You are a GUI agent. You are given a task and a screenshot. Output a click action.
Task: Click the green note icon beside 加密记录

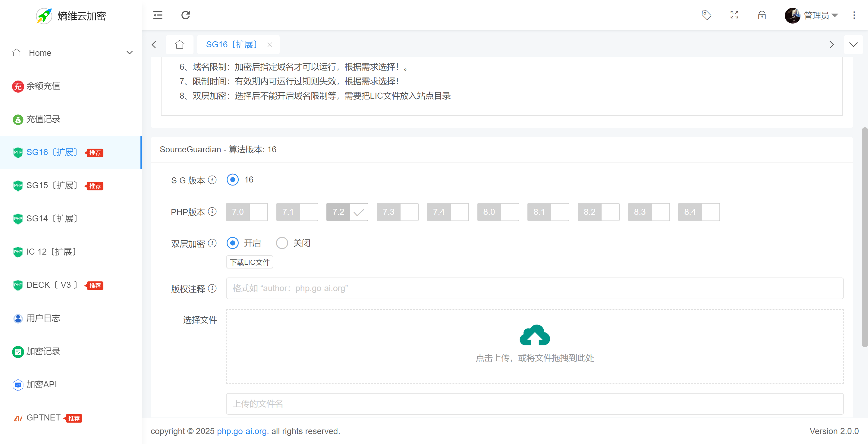click(x=18, y=352)
